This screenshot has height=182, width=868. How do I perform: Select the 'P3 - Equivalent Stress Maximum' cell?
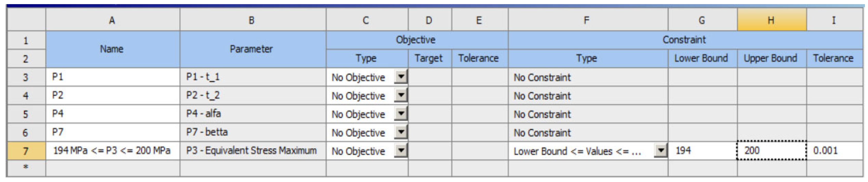click(x=253, y=150)
